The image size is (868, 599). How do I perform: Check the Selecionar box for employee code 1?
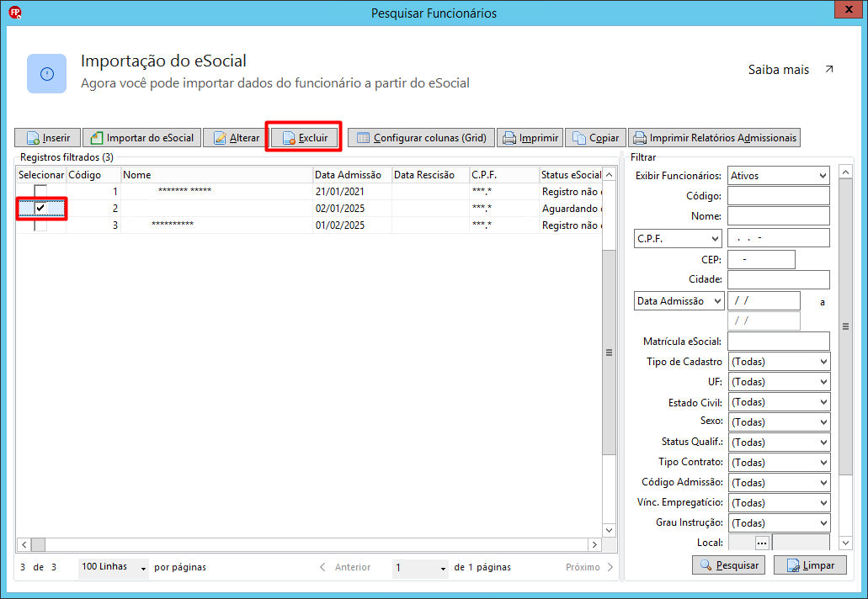click(40, 191)
